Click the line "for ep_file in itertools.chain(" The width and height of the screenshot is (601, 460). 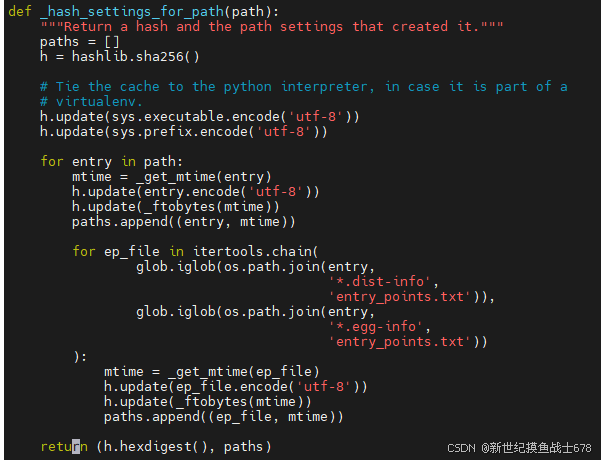195,251
